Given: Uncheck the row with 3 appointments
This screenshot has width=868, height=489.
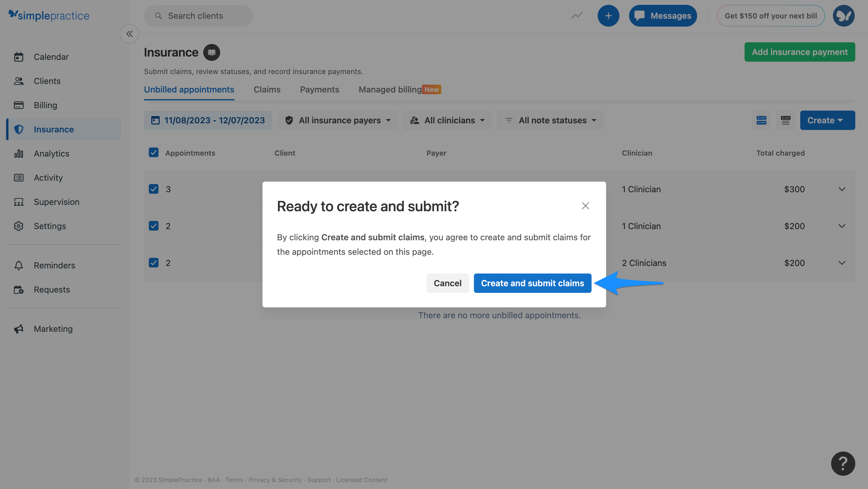Looking at the screenshot, I should click(154, 189).
